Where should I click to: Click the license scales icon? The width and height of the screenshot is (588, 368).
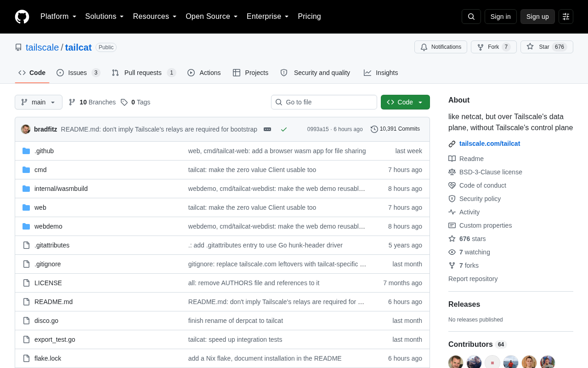452,172
